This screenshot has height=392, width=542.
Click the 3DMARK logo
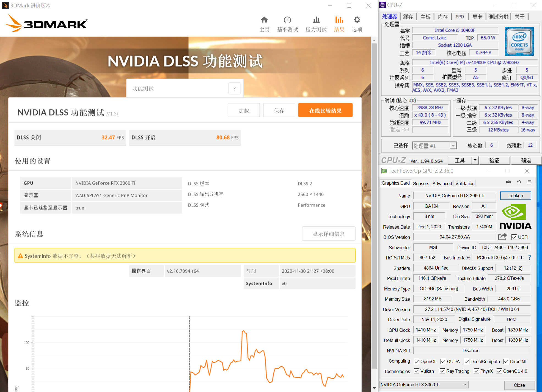click(x=46, y=23)
